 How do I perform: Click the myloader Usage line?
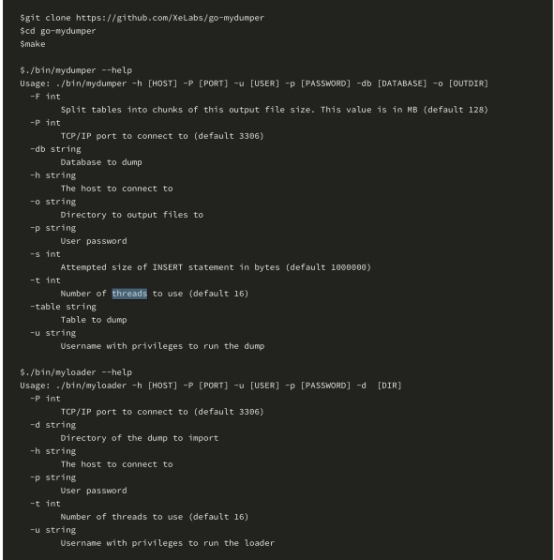coord(211,386)
